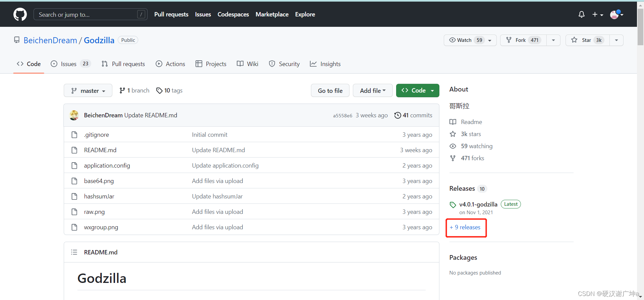The width and height of the screenshot is (644, 300).
Task: Open the 59 watching link
Action: tap(471, 146)
